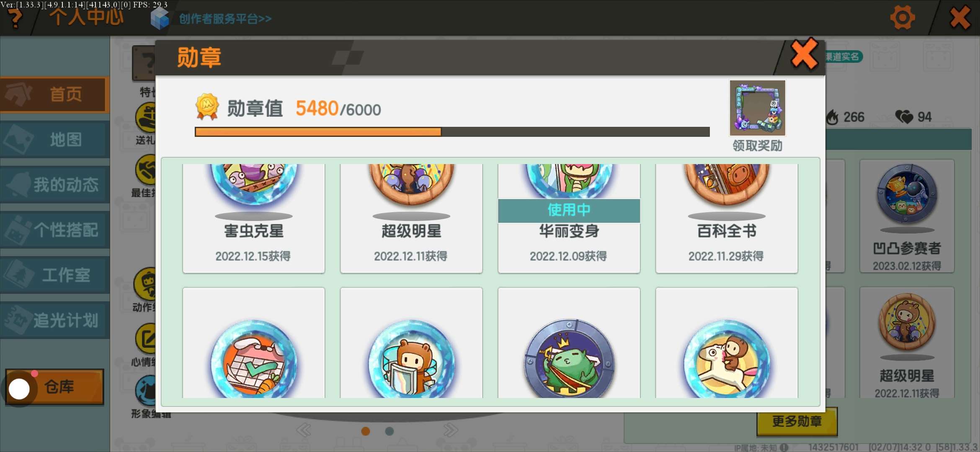
Task: Close the 勋章 dialog with X
Action: [x=804, y=54]
